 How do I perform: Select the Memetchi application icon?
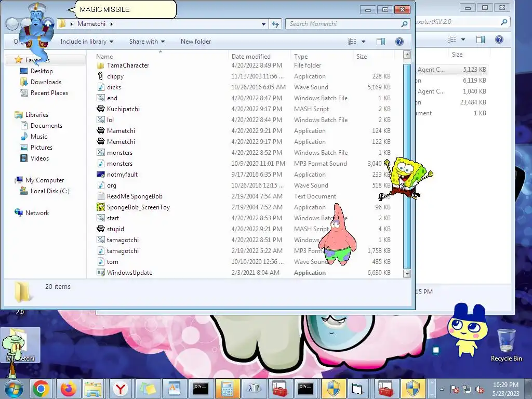100,141
